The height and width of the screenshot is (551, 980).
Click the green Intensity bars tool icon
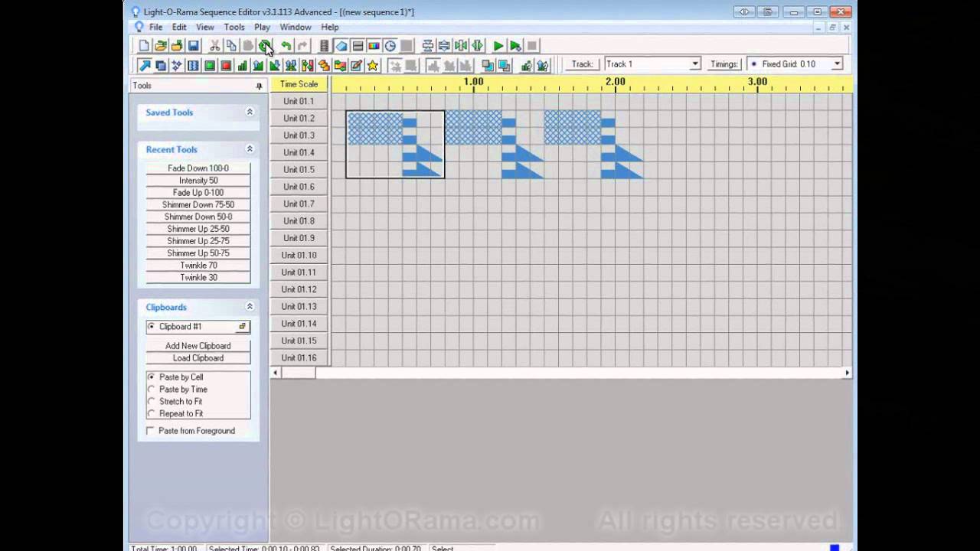click(242, 66)
